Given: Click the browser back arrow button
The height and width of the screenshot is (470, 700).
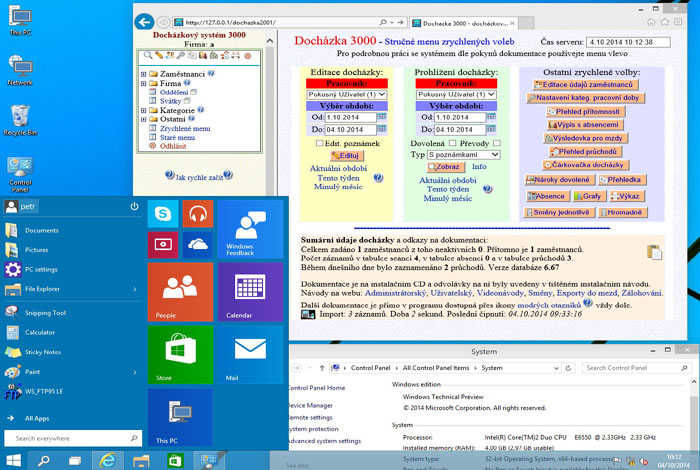Looking at the screenshot, I should click(x=144, y=22).
